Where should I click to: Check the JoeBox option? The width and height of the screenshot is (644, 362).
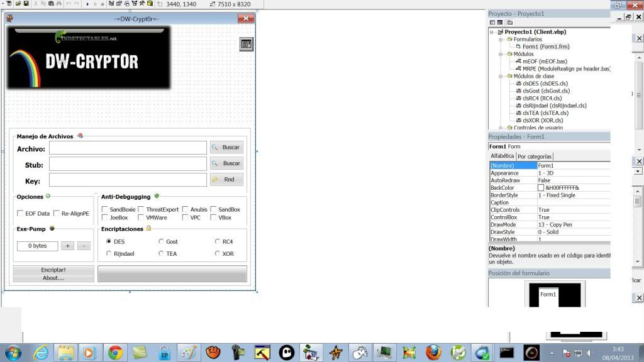click(x=105, y=217)
